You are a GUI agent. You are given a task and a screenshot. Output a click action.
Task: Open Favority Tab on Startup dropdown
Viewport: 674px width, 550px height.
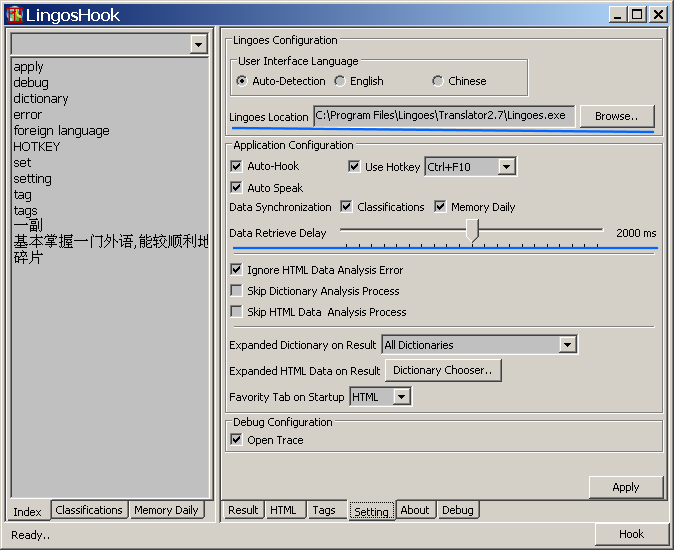[401, 396]
